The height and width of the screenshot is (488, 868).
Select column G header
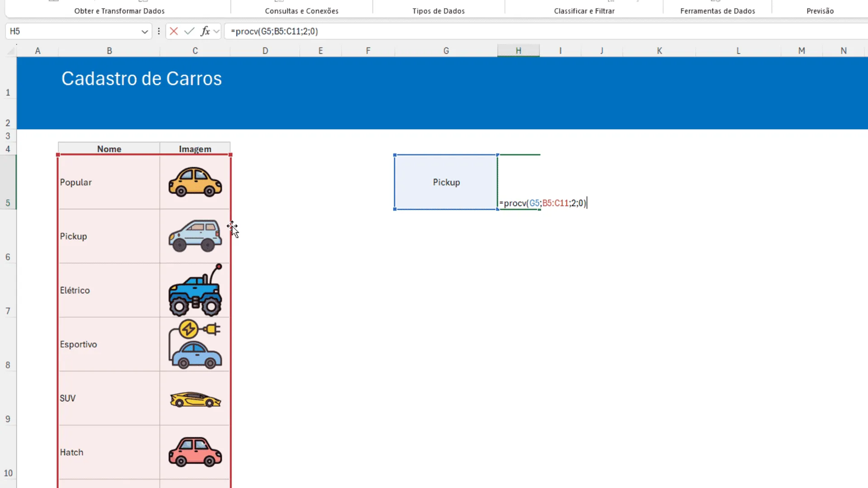[x=446, y=51]
